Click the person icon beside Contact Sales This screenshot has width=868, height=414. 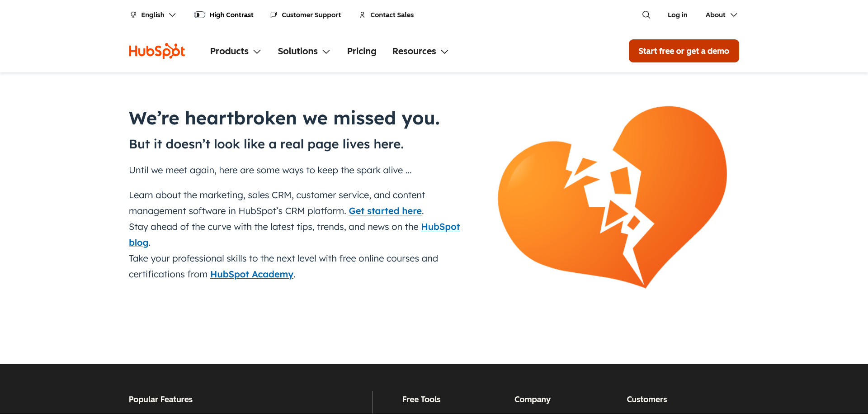(362, 14)
